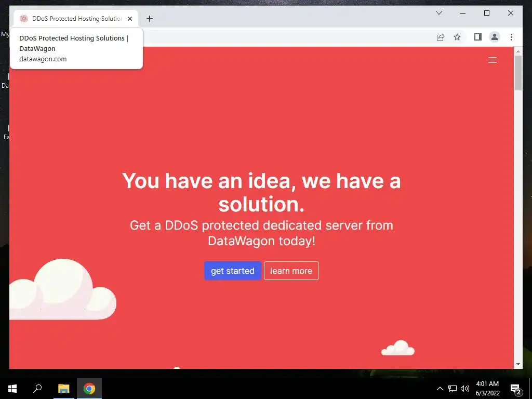Click the Chrome icon in the taskbar
This screenshot has width=532, height=399.
89,389
